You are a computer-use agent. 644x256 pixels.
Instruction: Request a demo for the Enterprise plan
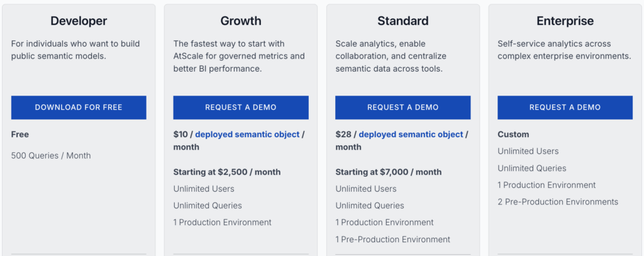(x=565, y=108)
